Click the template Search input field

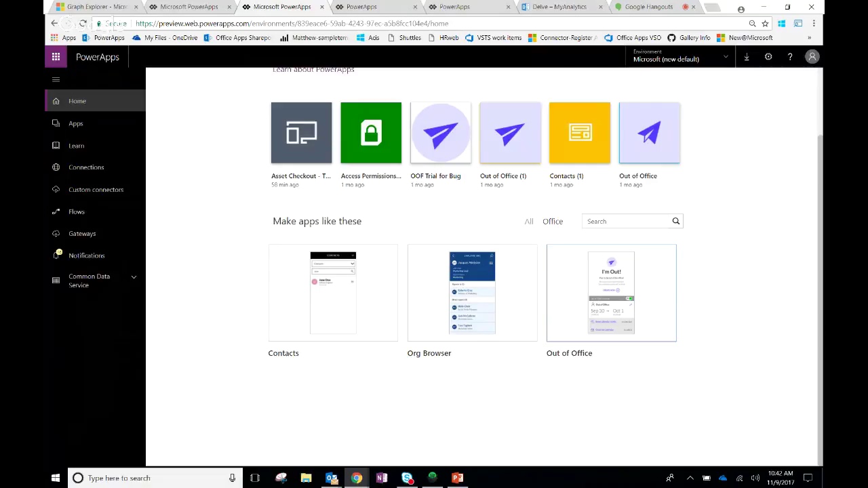point(626,221)
